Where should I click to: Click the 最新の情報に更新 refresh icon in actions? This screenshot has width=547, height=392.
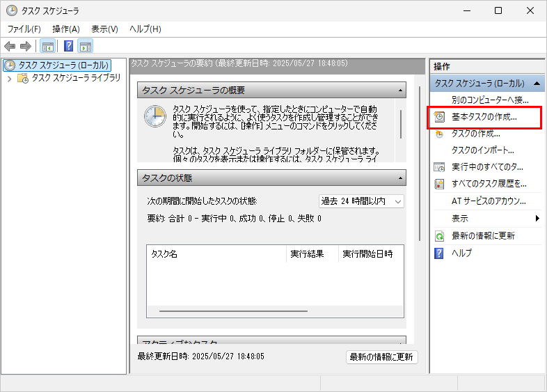(439, 236)
